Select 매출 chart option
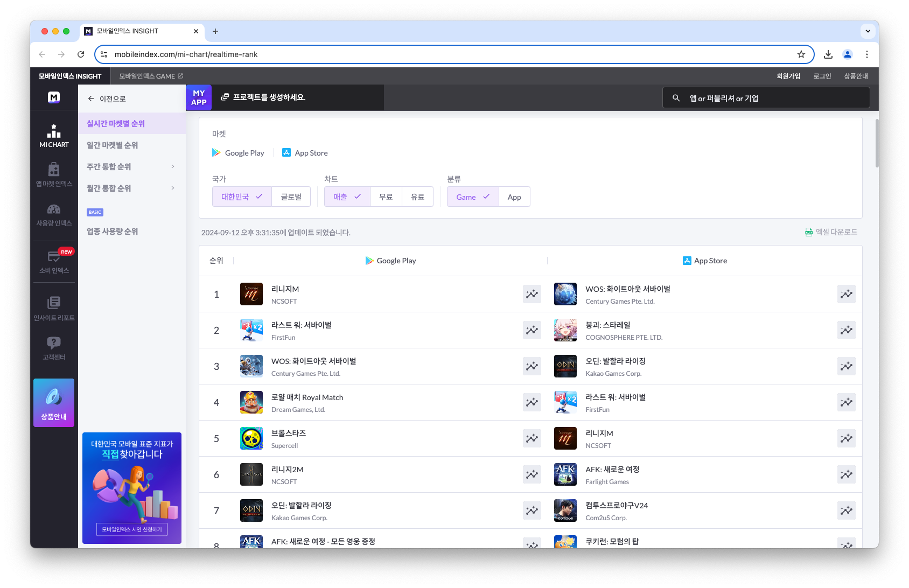909x588 pixels. [x=347, y=197]
